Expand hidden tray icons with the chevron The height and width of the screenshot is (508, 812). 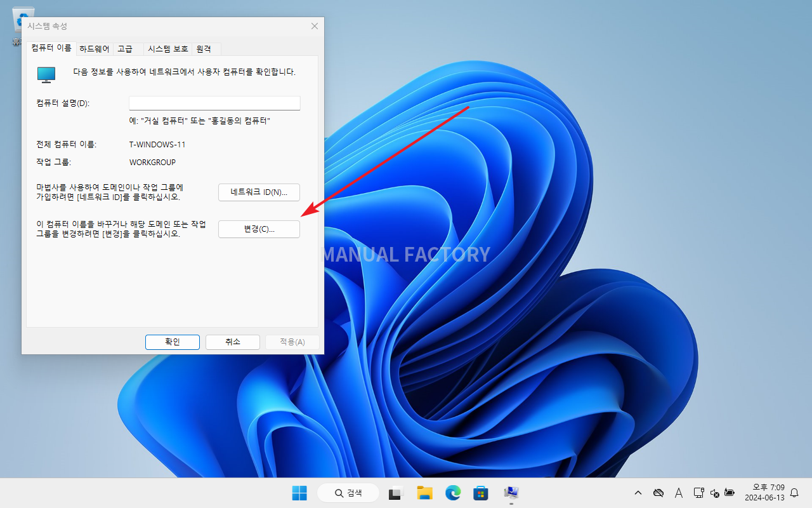point(638,493)
